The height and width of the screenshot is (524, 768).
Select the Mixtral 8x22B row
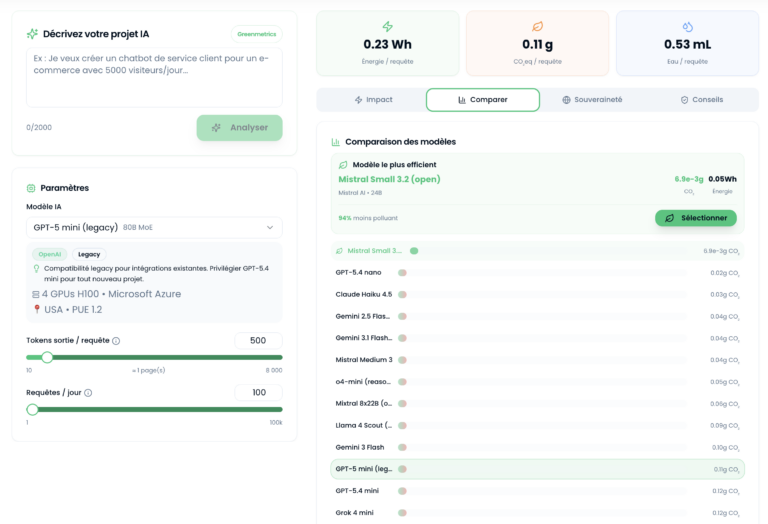537,404
